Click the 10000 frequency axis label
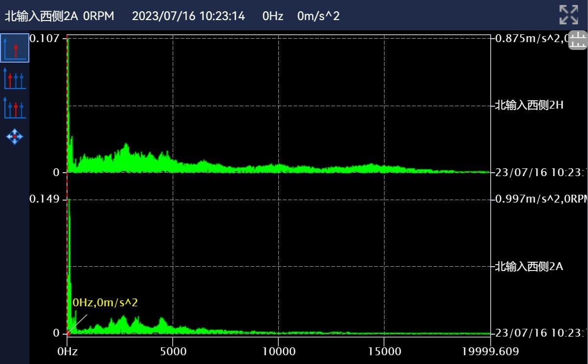 pyautogui.click(x=278, y=351)
